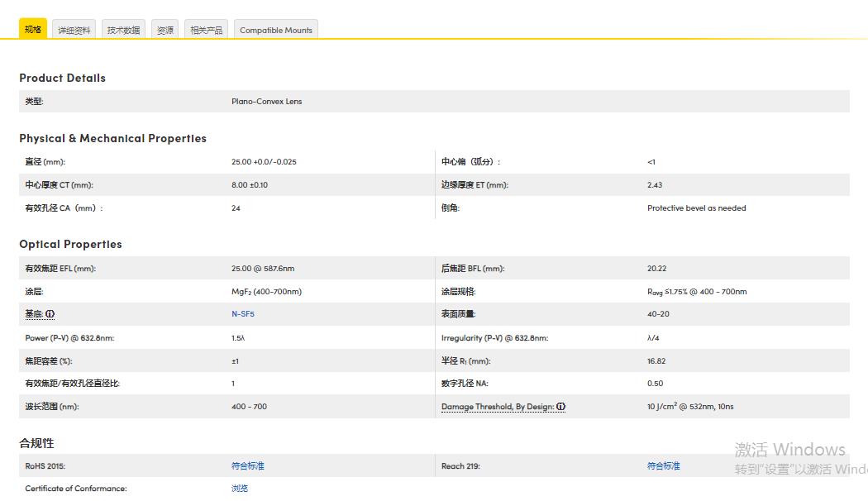Image resolution: width=868 pixels, height=501 pixels.
Task: Open 浏览 link for Certificate of Conformance
Action: click(x=240, y=489)
